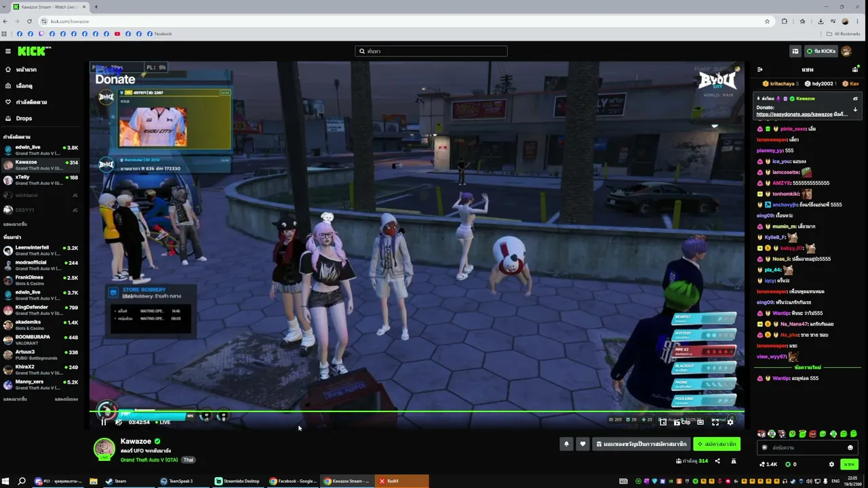The image size is (868, 488).
Task: Select the Thai language tag
Action: coord(188,460)
